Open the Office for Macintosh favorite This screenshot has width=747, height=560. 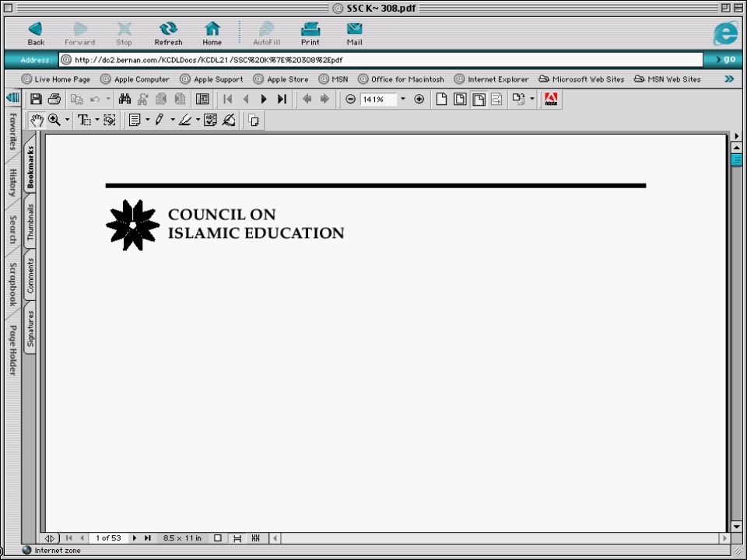point(402,79)
